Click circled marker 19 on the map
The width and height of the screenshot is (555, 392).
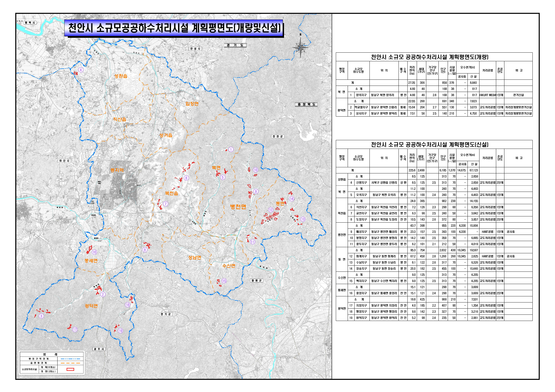tap(120, 331)
